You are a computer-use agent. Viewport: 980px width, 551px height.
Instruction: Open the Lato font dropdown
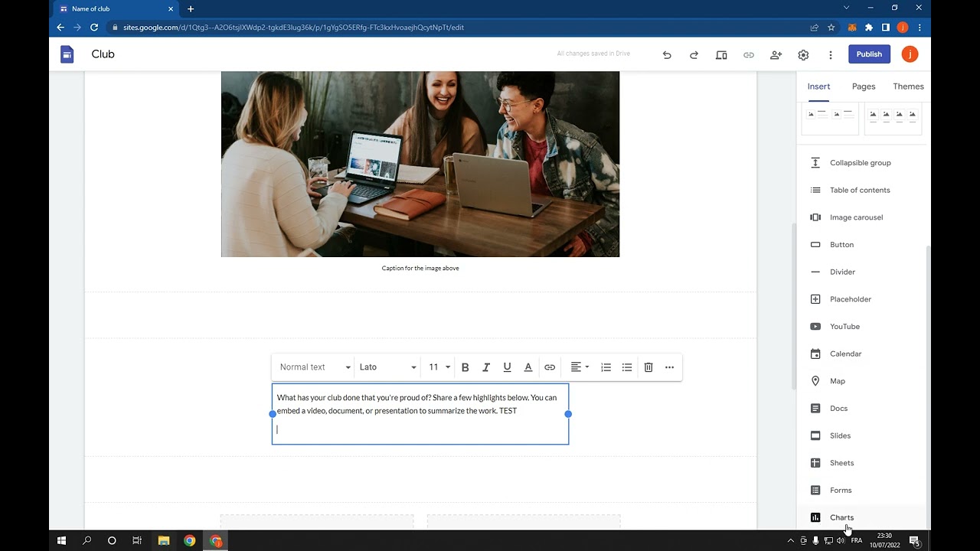point(387,367)
